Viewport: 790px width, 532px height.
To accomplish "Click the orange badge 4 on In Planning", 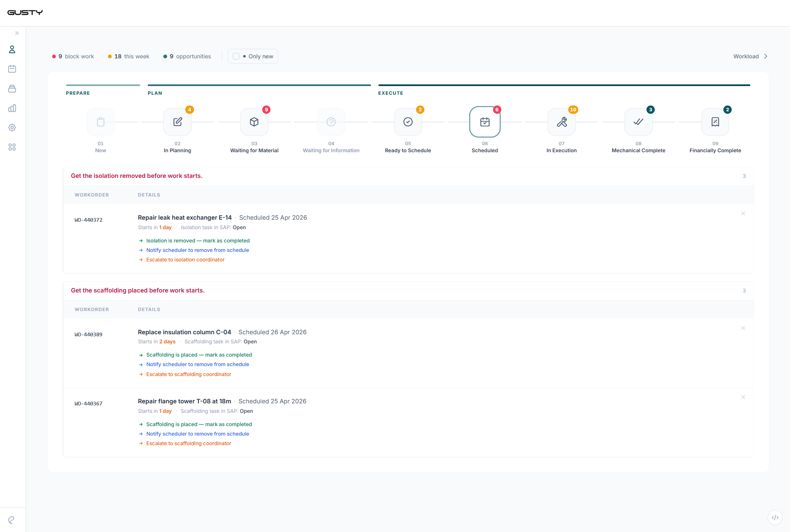I will [189, 110].
